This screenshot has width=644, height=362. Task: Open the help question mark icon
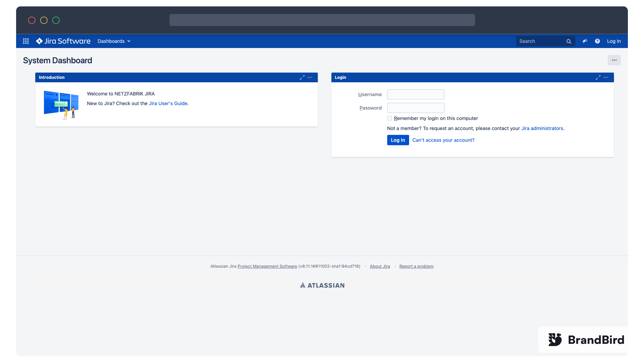[x=597, y=41]
